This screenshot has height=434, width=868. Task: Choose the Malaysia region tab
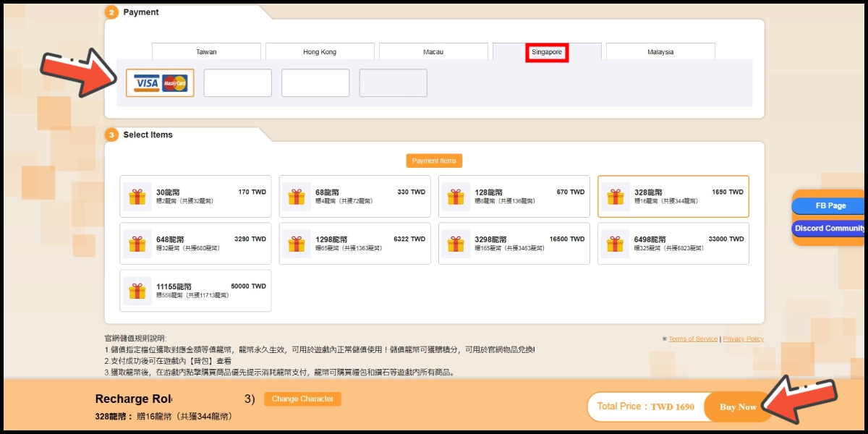(x=660, y=52)
